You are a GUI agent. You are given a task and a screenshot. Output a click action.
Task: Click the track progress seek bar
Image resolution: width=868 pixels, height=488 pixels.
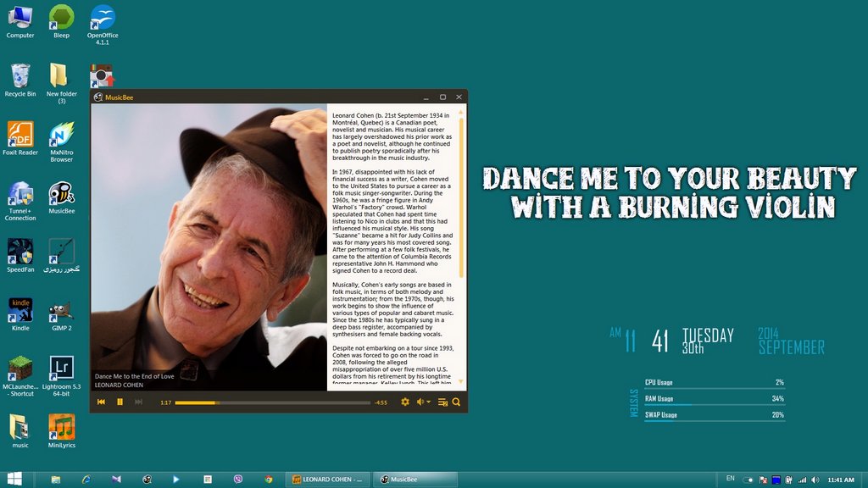pos(271,402)
